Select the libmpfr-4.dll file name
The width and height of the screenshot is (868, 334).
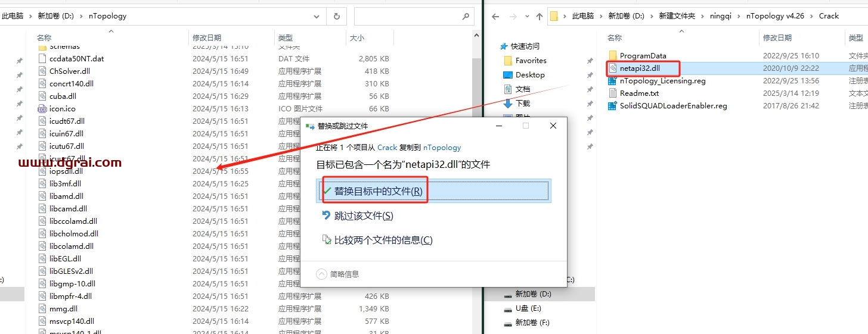point(70,296)
